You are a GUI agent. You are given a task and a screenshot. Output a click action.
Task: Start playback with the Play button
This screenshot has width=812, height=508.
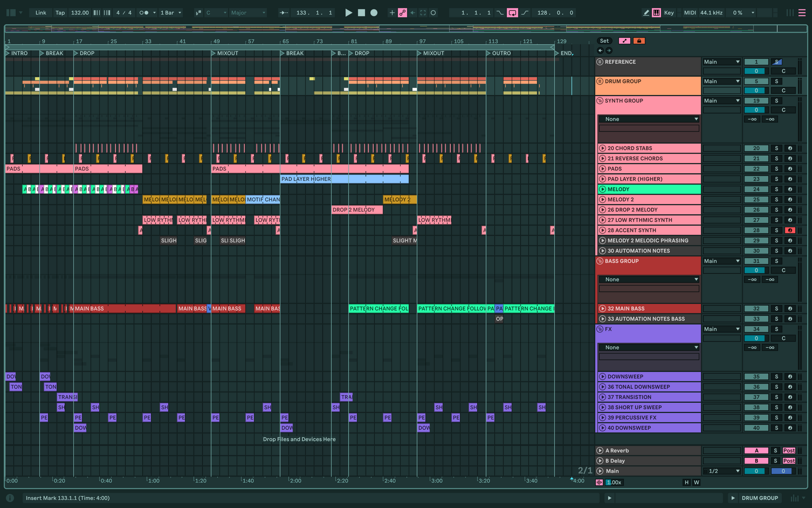348,13
